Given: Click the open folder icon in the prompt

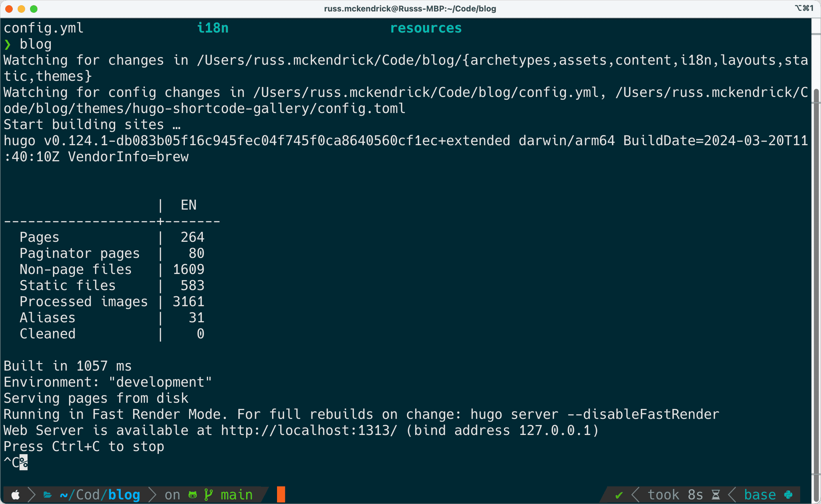Looking at the screenshot, I should (x=47, y=495).
